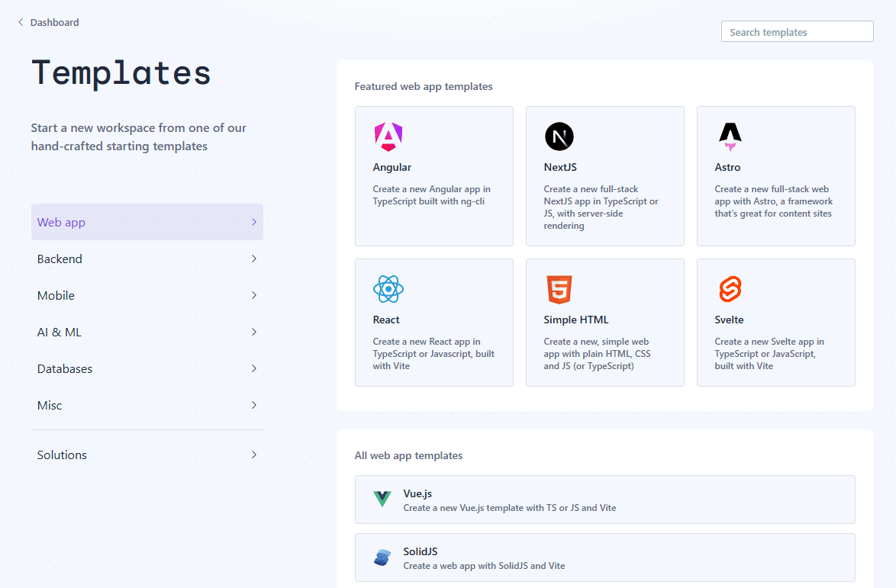The image size is (896, 588).
Task: Click the React atom logo icon
Action: [x=388, y=289]
